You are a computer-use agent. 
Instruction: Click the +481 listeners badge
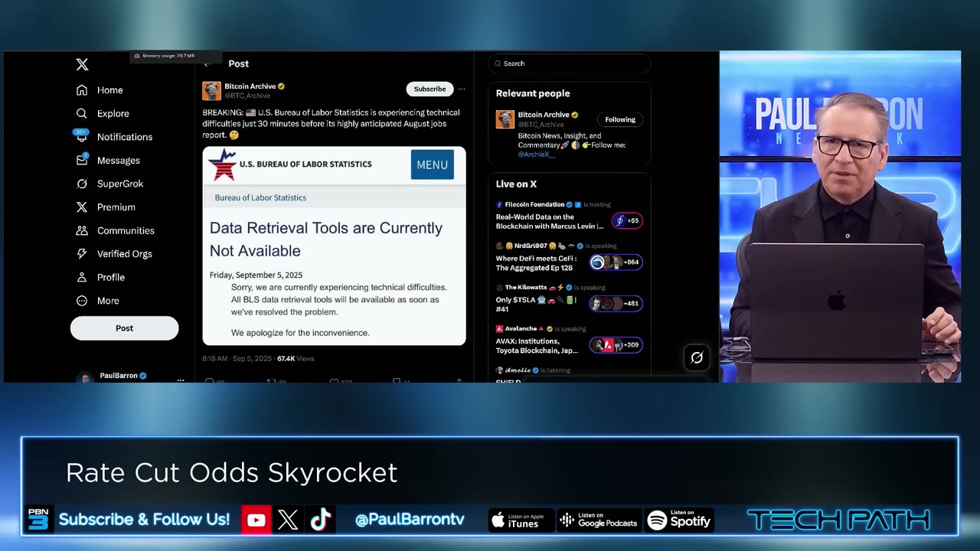[616, 303]
